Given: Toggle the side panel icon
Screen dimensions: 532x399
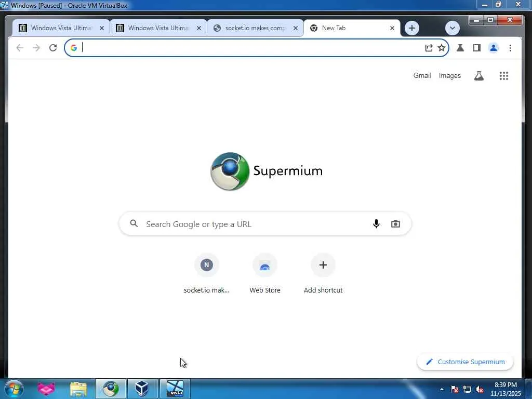Looking at the screenshot, I should coord(477,48).
